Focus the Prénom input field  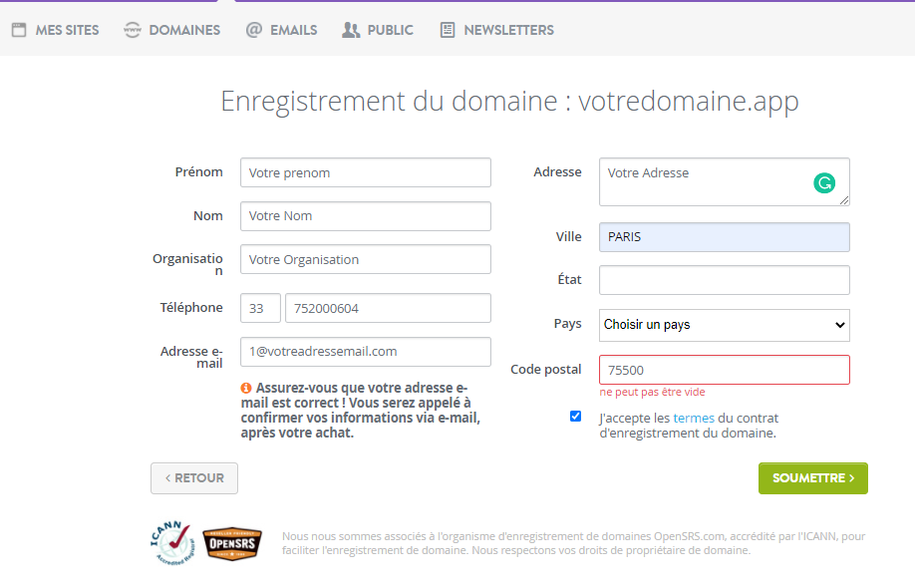click(x=365, y=172)
